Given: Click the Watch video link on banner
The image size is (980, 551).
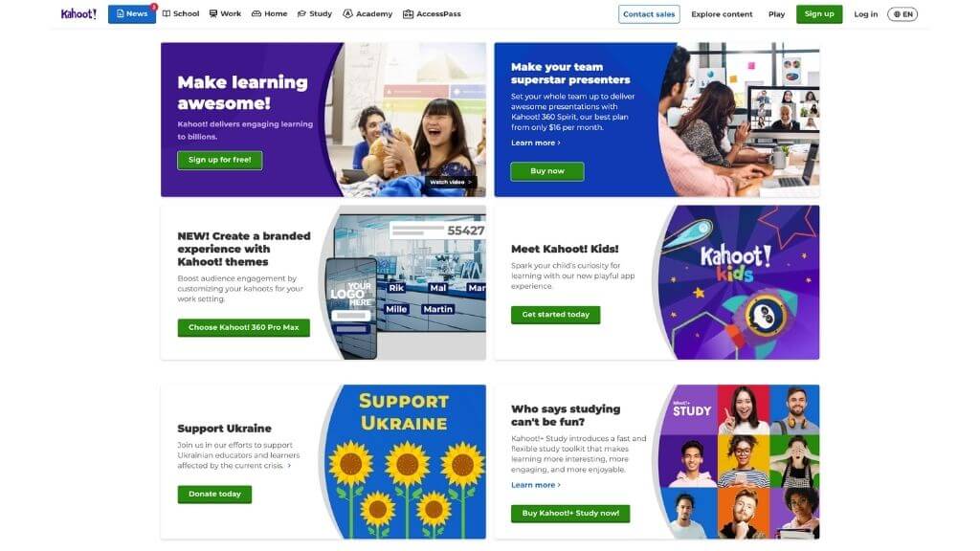Looking at the screenshot, I should pos(451,182).
